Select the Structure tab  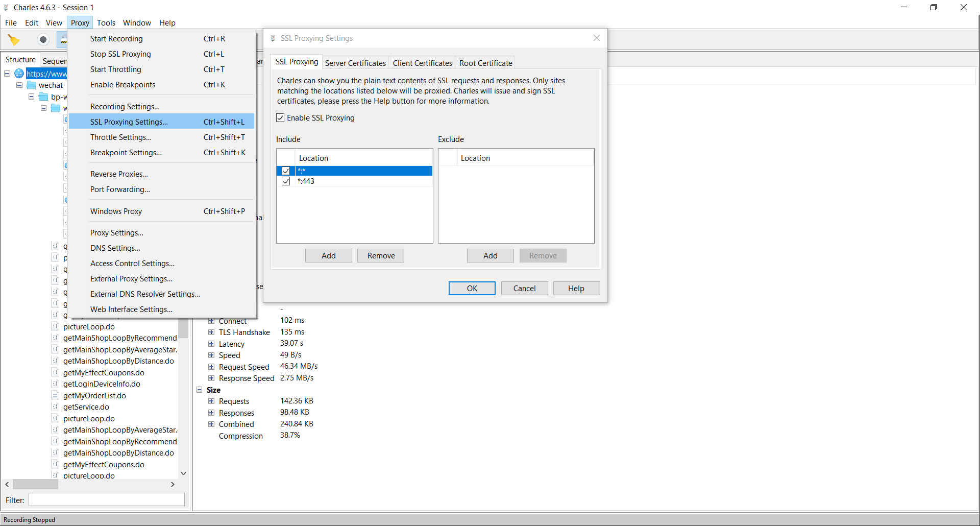pyautogui.click(x=20, y=60)
